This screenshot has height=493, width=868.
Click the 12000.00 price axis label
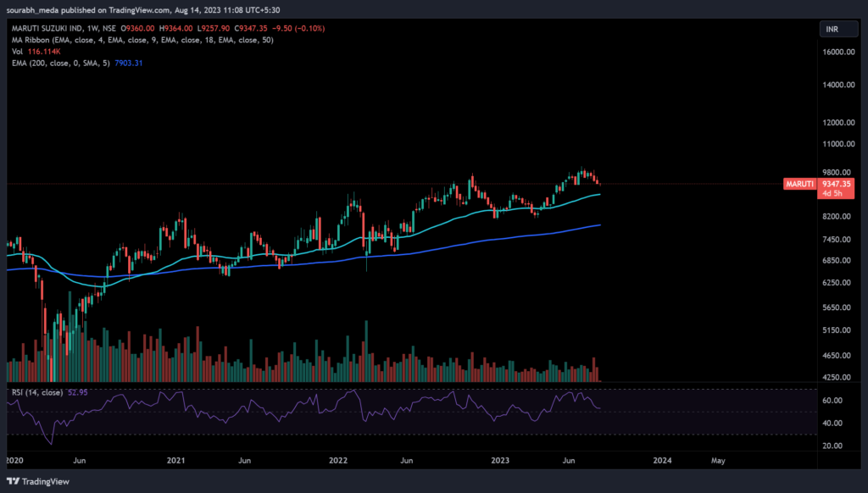[838, 122]
